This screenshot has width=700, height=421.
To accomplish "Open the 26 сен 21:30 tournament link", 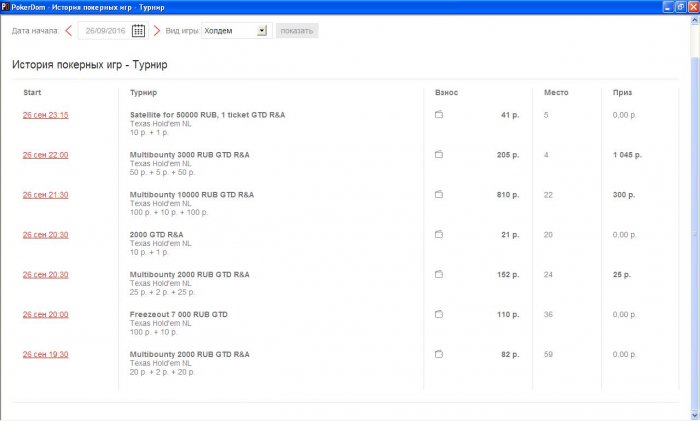I will [x=46, y=195].
